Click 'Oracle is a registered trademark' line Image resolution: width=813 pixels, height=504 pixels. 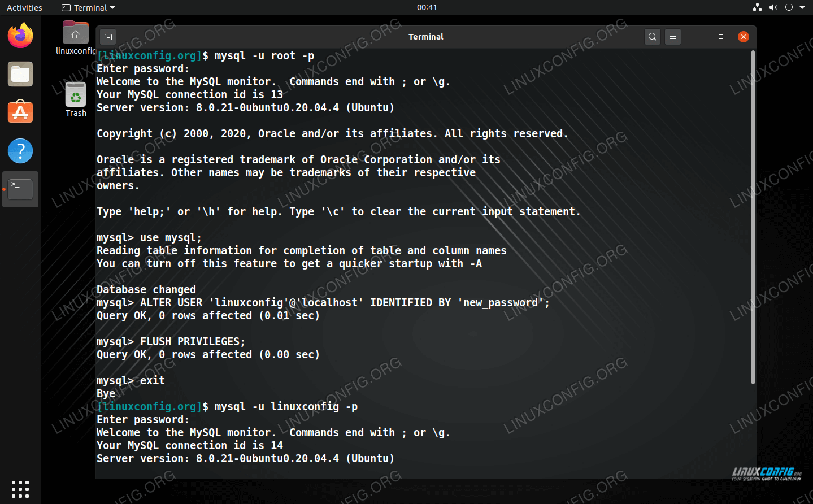click(298, 160)
